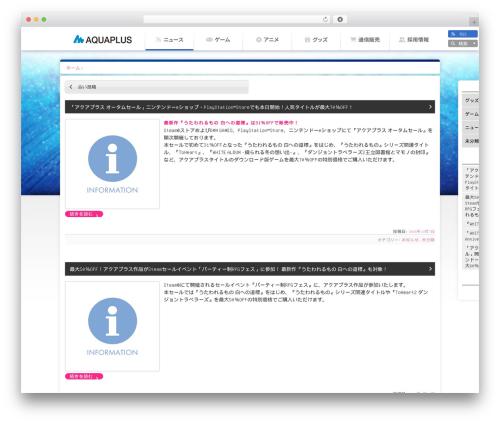The image size is (500, 423).
Task: Click the blue RSS feed button
Action: point(463,34)
